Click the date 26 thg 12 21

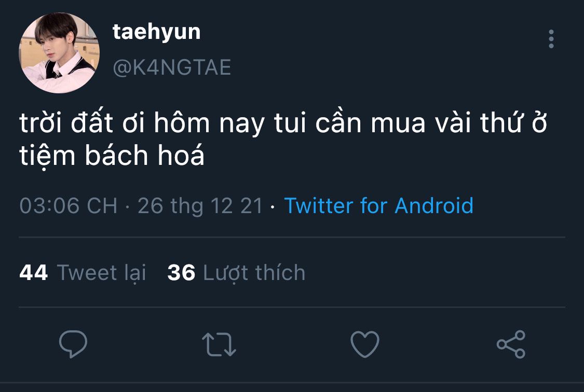[200, 206]
